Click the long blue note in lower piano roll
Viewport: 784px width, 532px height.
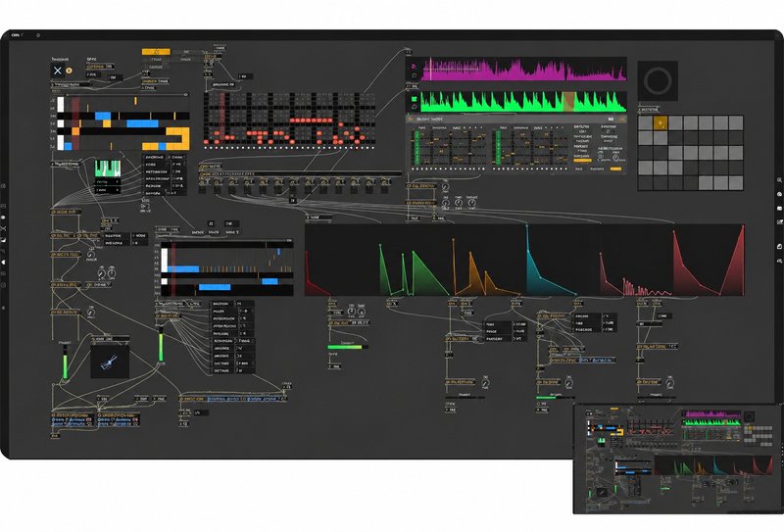coord(183,269)
